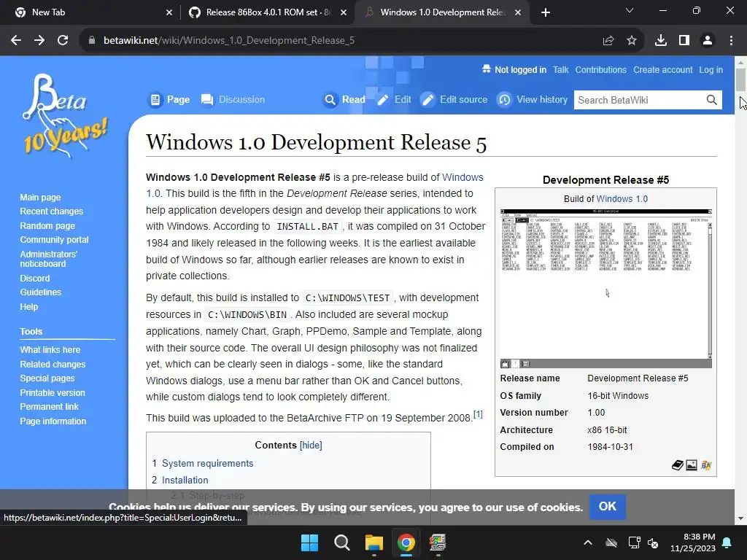Click the Windows flag icon in infobox

pos(706,465)
